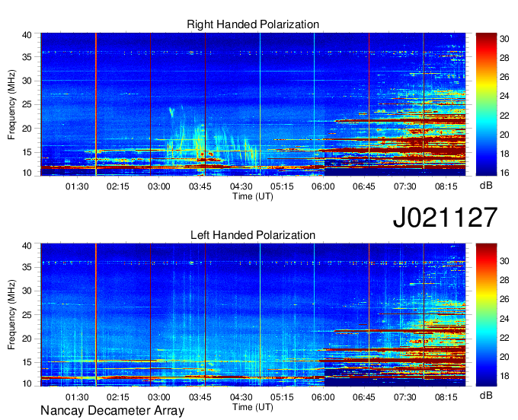Click the bottom plot's 'Frequency (MHz)' axis label
The width and height of the screenshot is (518, 420).
point(11,315)
